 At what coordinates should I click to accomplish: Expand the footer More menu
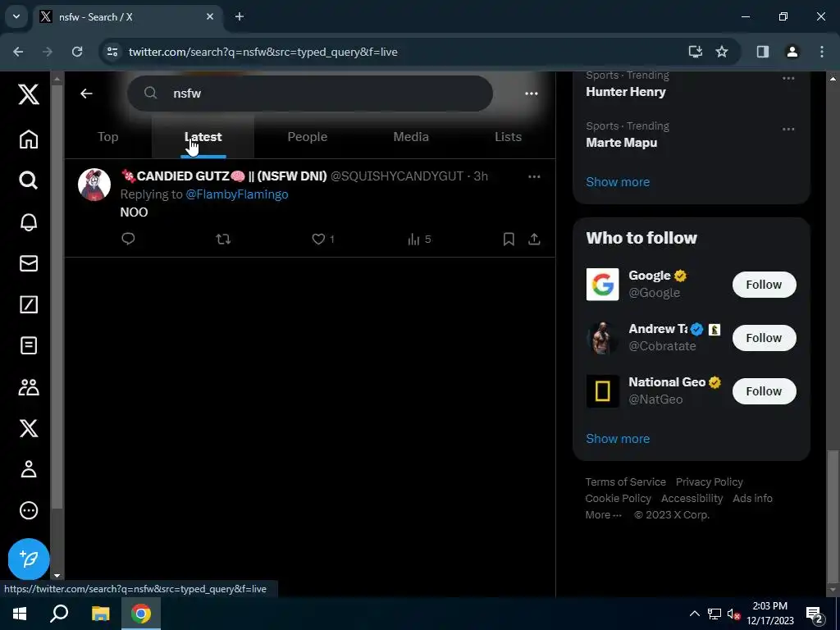tap(603, 515)
